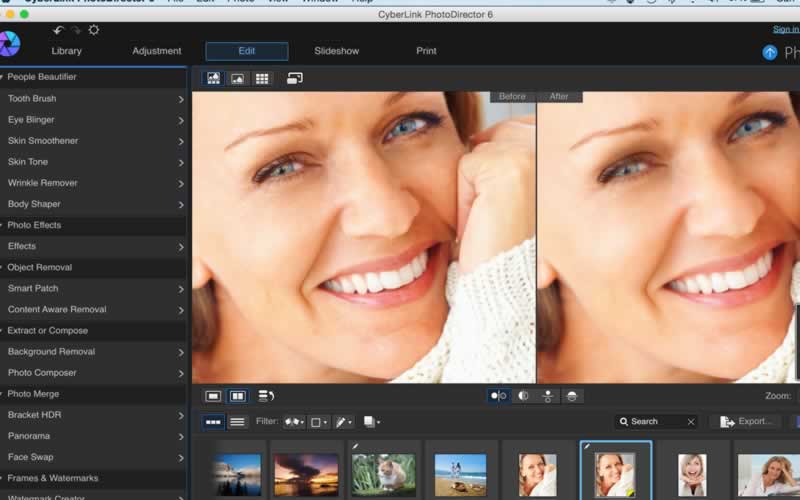800x500 pixels.
Task: Switch browser panel to list view
Action: pyautogui.click(x=237, y=422)
